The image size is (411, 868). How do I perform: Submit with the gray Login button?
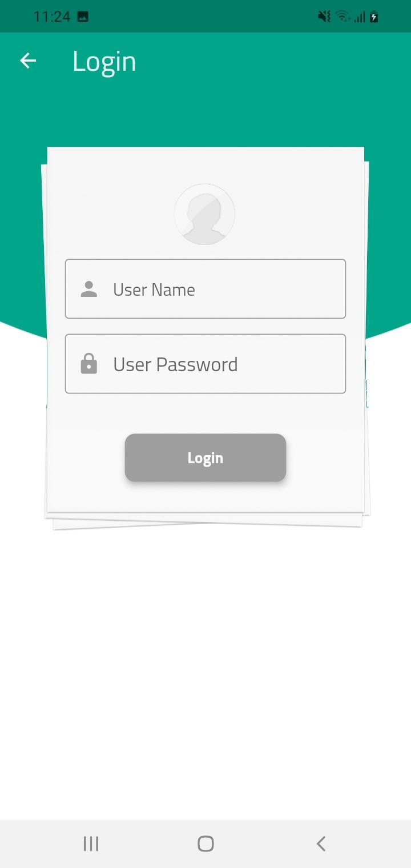coord(205,457)
